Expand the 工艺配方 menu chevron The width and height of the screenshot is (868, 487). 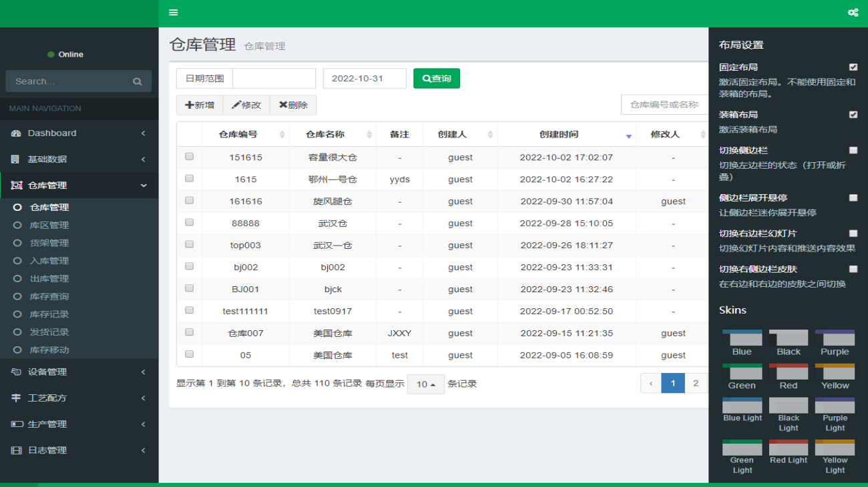click(143, 398)
